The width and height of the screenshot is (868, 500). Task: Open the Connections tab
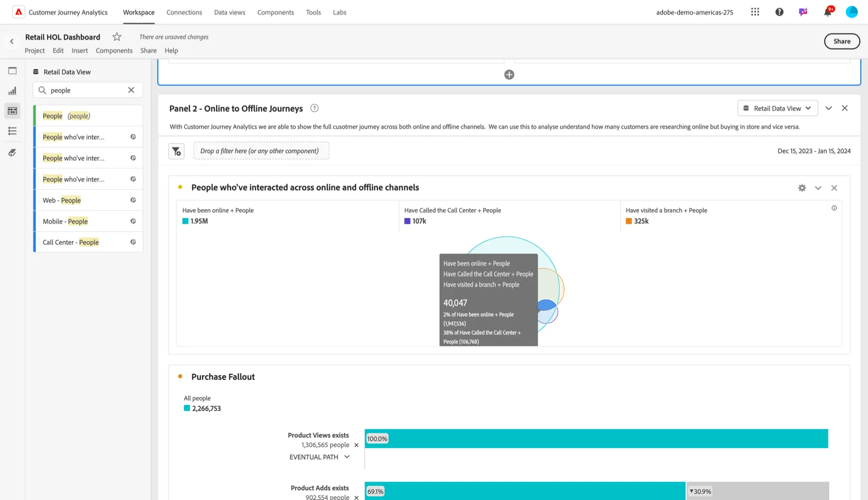(x=184, y=12)
